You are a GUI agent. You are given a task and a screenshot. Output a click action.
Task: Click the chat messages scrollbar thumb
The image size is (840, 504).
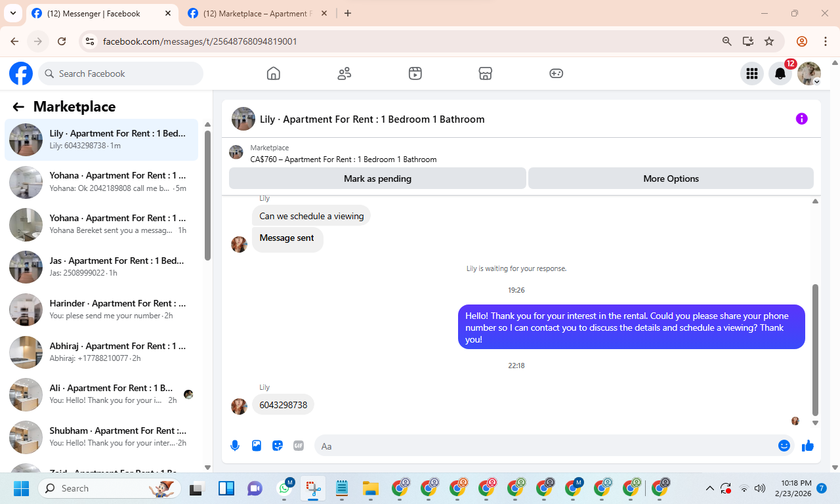point(816,350)
